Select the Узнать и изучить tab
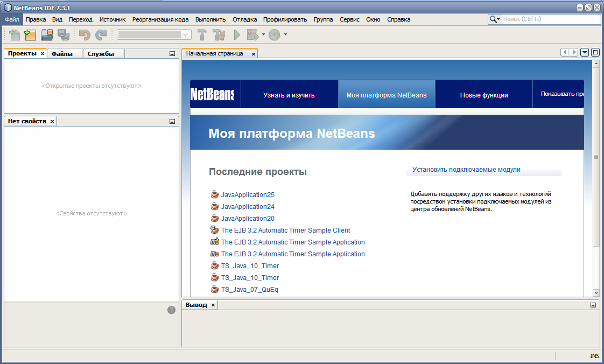Viewport: 604px width, 364px height. tap(289, 95)
